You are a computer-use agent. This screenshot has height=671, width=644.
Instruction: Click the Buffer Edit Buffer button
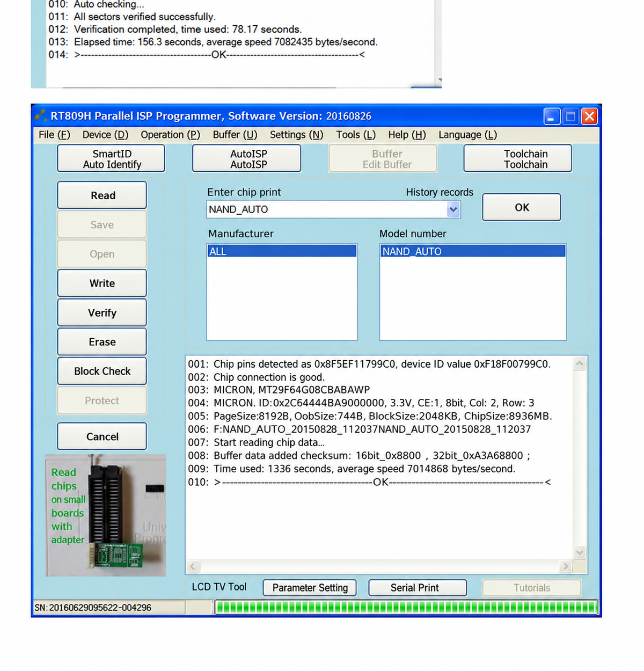point(383,159)
